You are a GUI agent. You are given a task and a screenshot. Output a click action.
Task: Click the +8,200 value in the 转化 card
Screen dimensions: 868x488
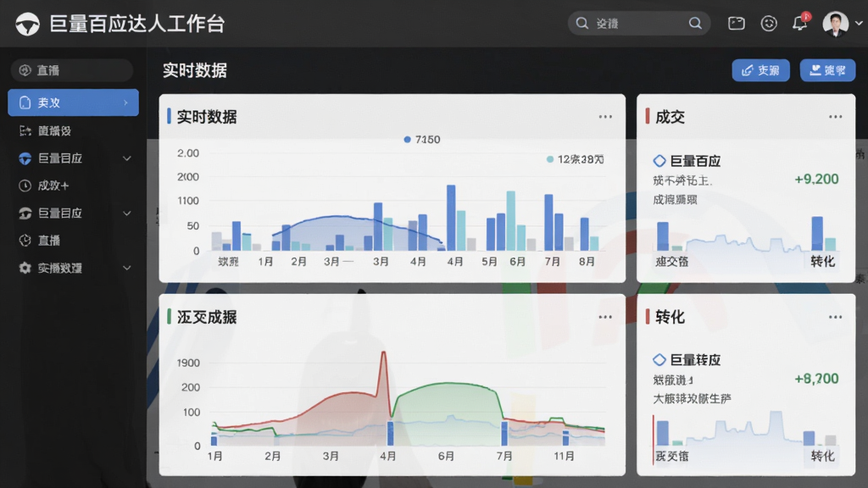816,379
